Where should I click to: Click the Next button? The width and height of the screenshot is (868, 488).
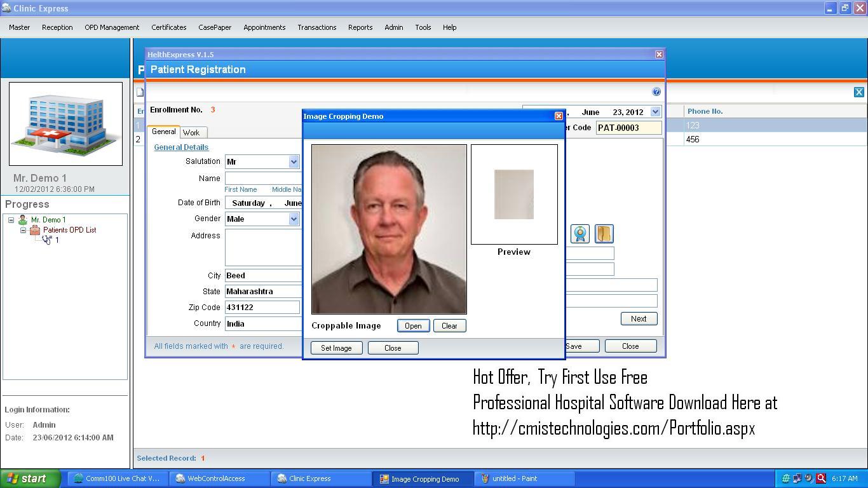pos(638,318)
